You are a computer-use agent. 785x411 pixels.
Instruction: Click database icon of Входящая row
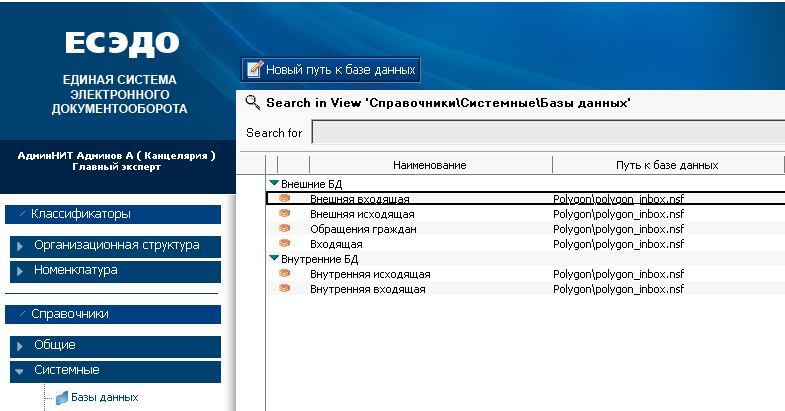284,243
